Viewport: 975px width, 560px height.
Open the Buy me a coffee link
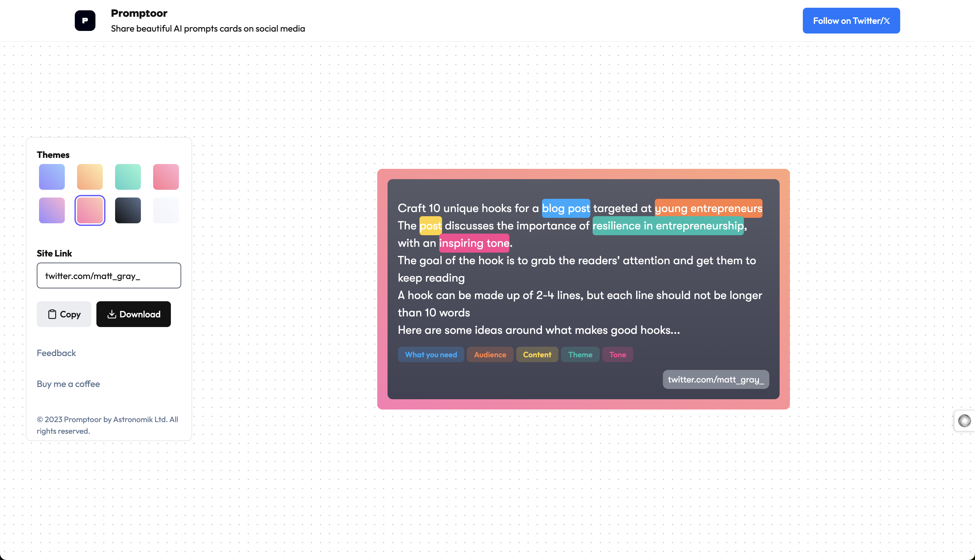(x=68, y=384)
